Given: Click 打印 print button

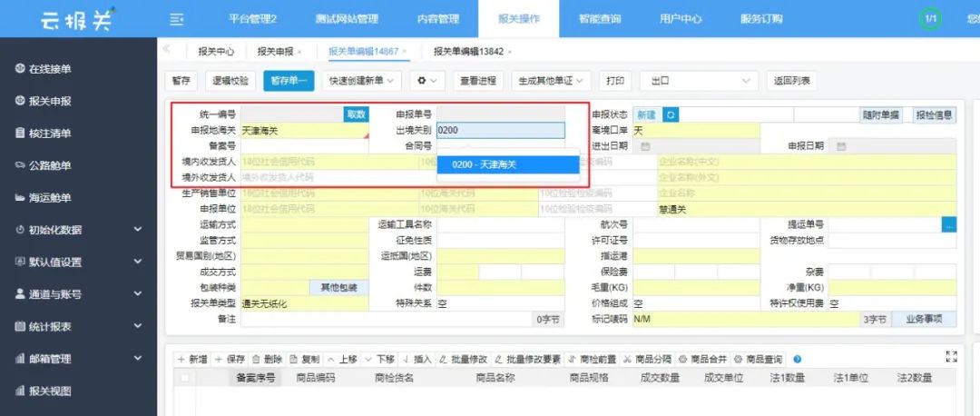Looking at the screenshot, I should click(x=615, y=81).
